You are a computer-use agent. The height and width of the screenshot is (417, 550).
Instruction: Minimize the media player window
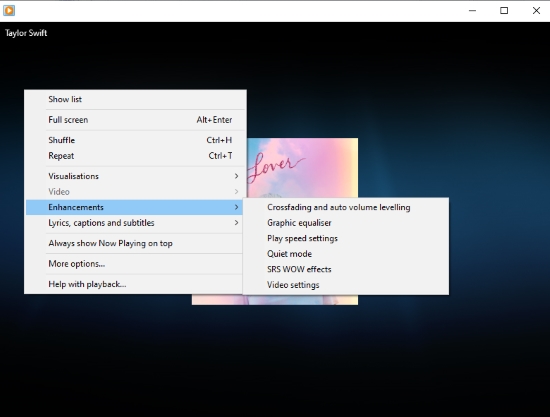[x=472, y=11]
